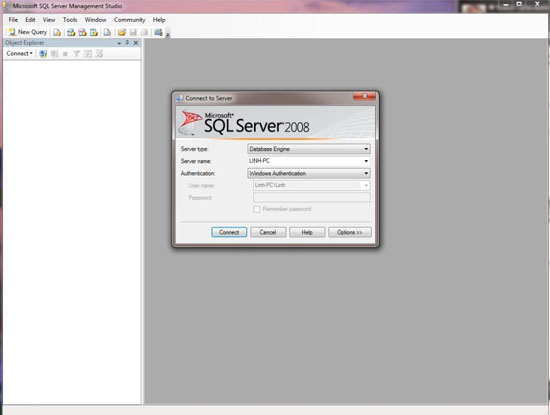Click the Password input field
The image size is (550, 415).
point(311,198)
